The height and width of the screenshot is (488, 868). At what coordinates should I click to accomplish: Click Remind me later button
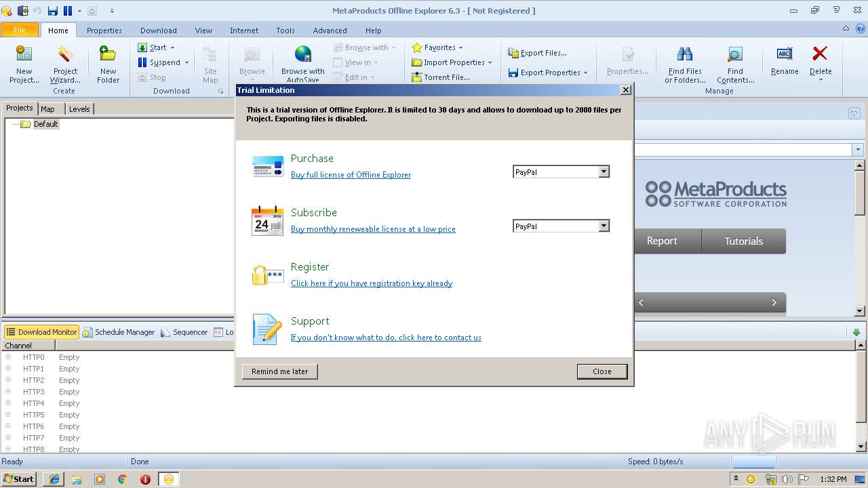[x=280, y=371]
